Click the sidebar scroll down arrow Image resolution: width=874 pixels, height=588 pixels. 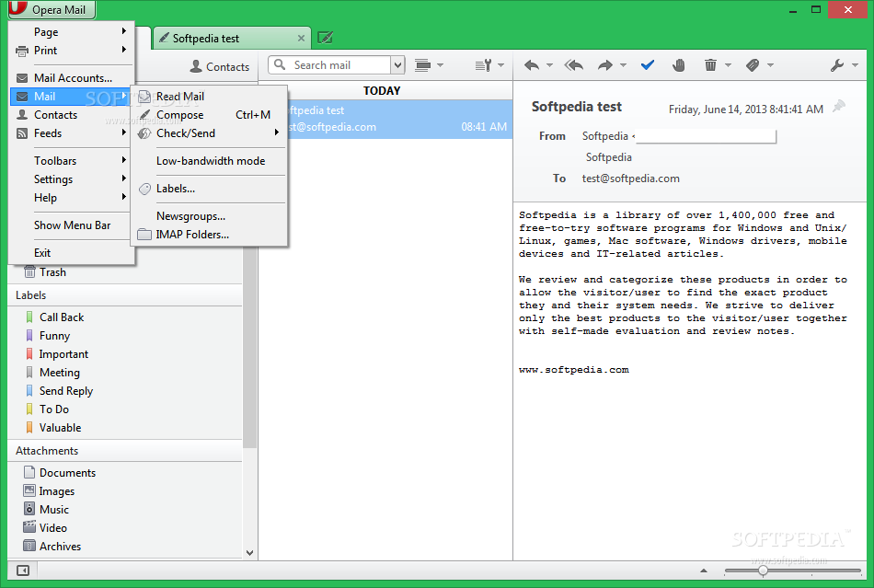(249, 553)
